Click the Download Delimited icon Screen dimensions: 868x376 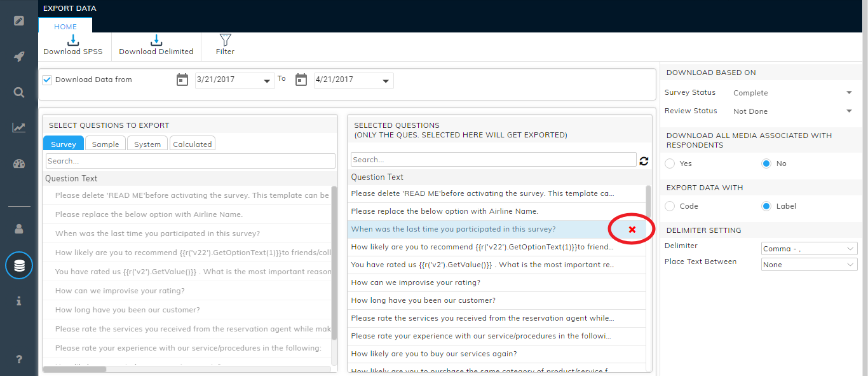tap(156, 40)
